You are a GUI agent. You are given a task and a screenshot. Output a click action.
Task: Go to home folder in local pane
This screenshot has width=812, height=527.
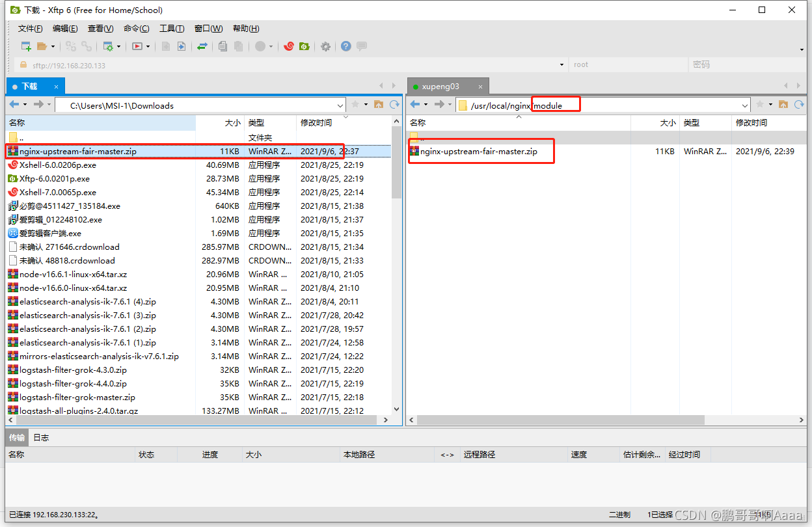(379, 104)
